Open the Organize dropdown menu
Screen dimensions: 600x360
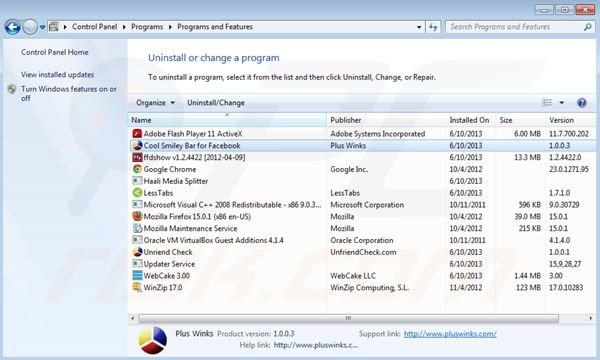click(155, 103)
